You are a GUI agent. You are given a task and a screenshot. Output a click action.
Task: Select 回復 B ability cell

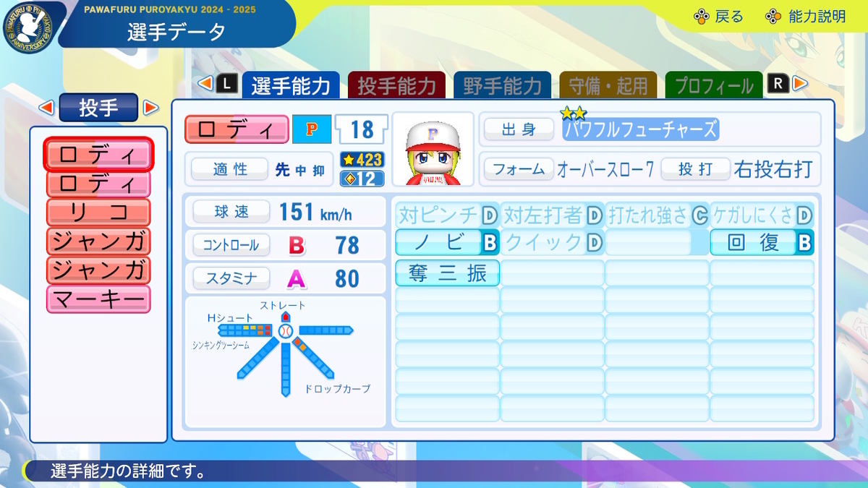coord(762,243)
